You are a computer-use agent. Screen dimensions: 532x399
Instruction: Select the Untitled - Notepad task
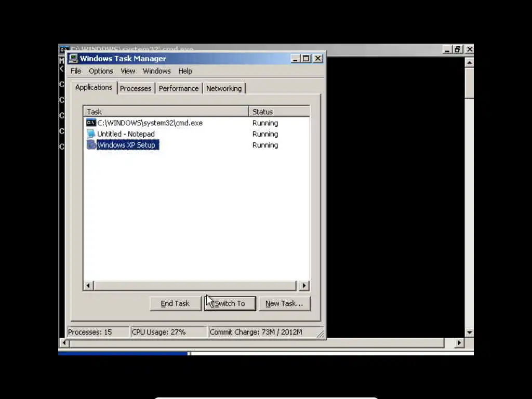click(126, 134)
